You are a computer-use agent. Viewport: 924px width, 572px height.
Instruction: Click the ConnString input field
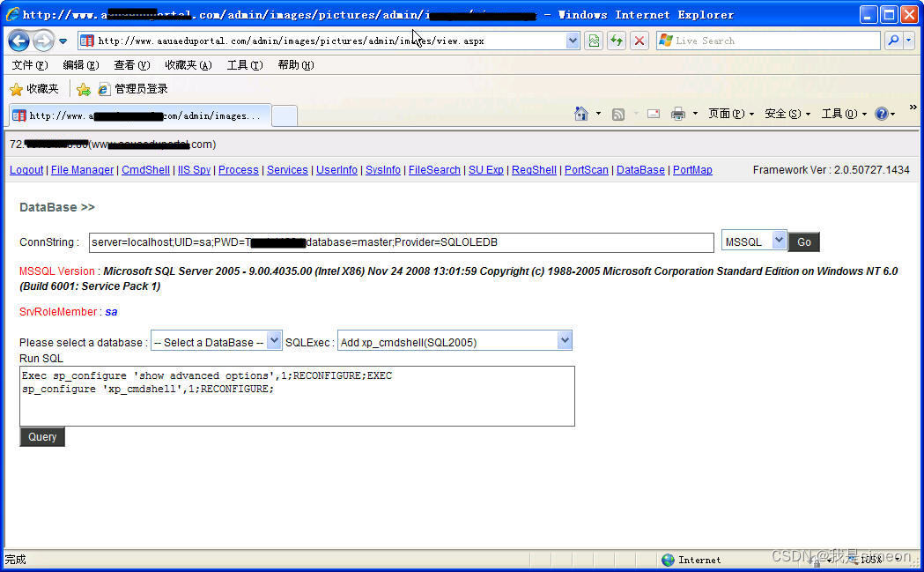(x=402, y=242)
